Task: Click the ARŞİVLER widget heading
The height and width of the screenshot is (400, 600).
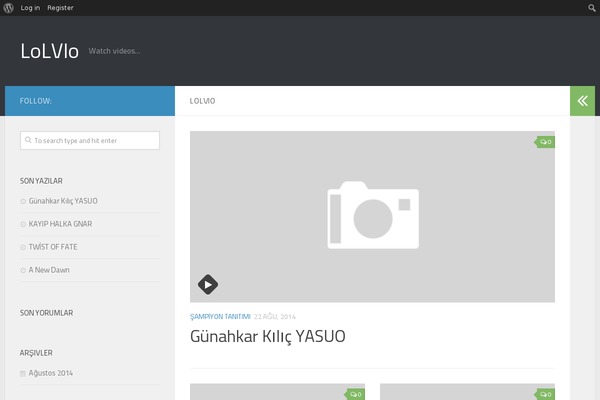Action: tap(36, 353)
